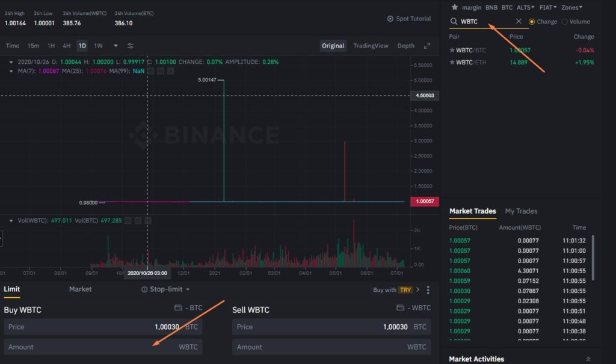Click the BTC wallet icon in Buy panel
The image size is (616, 364).
tap(178, 307)
